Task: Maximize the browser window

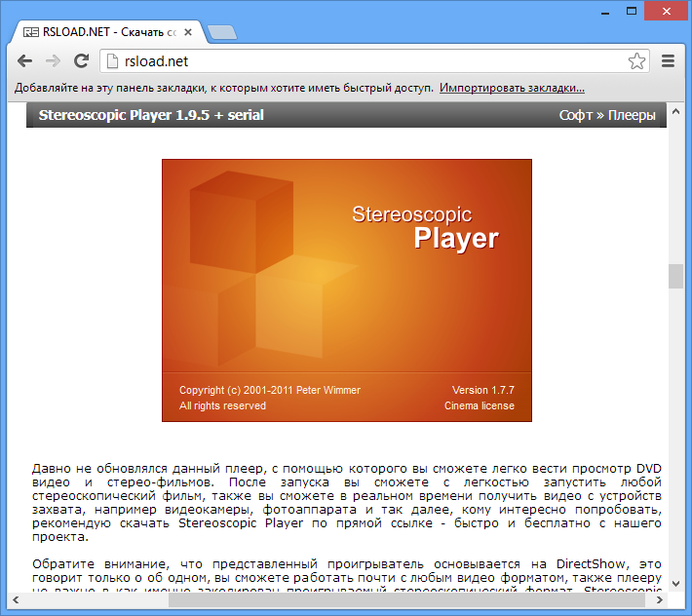Action: pyautogui.click(x=632, y=11)
